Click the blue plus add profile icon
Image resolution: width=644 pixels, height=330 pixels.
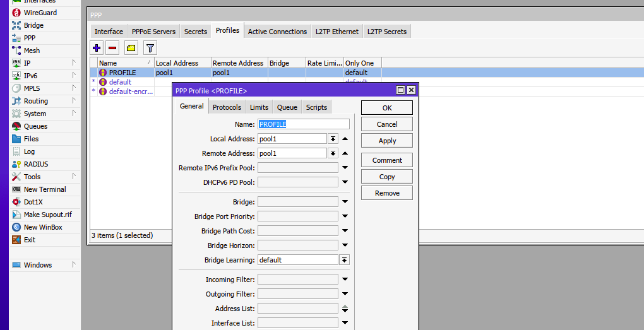click(97, 47)
